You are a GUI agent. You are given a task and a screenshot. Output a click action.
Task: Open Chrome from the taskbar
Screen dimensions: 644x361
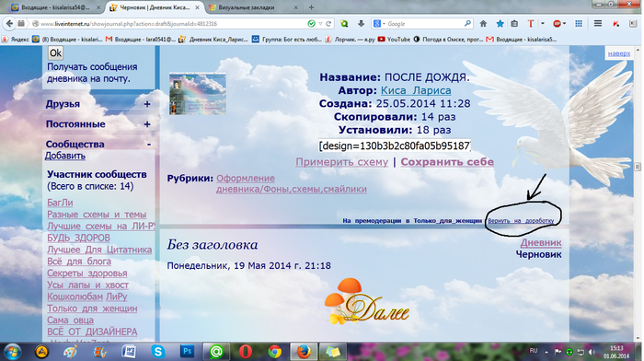click(x=275, y=352)
